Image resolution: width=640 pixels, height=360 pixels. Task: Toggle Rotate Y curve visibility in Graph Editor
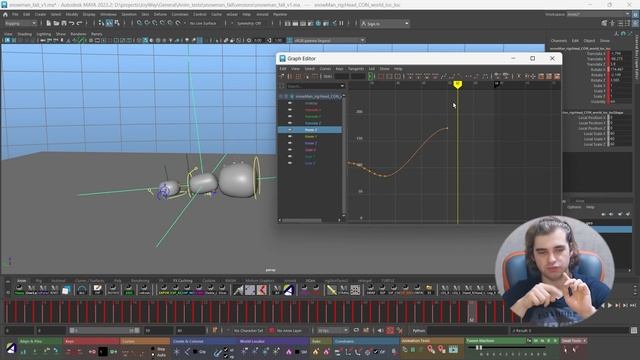coord(290,136)
